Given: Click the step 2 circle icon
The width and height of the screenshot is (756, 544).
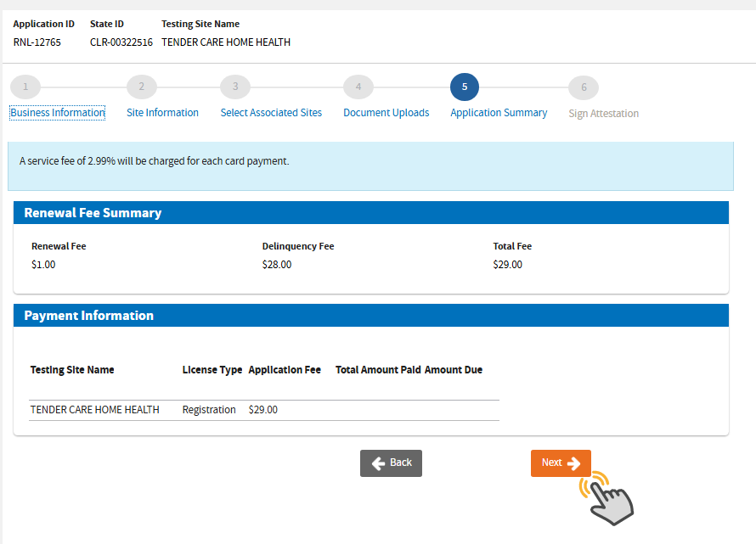Looking at the screenshot, I should click(x=141, y=87).
